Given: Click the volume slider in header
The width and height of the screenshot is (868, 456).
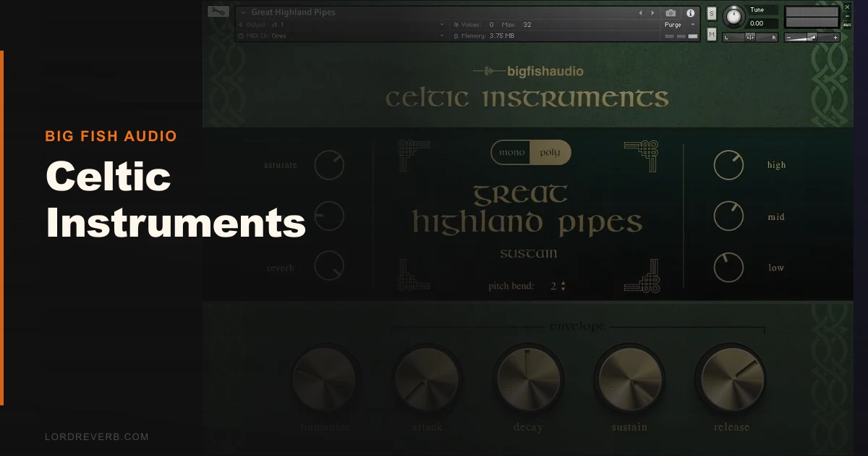Looking at the screenshot, I should [812, 38].
